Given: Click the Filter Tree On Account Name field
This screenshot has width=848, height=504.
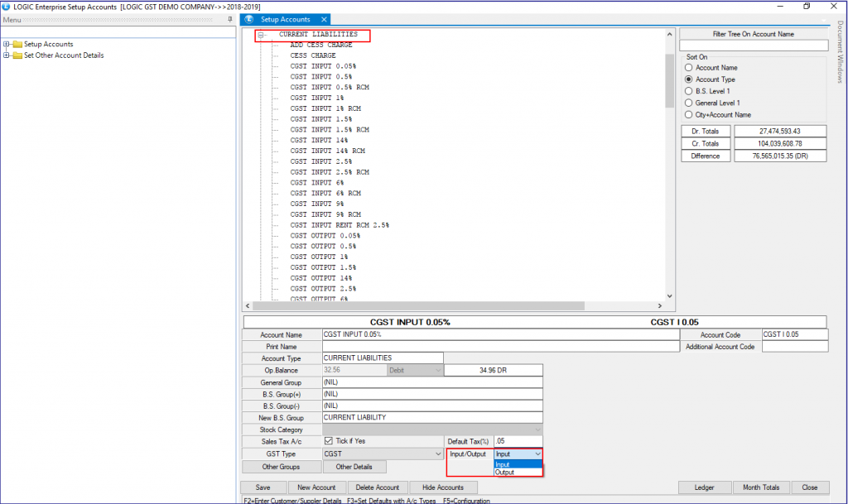Looking at the screenshot, I should pyautogui.click(x=753, y=44).
